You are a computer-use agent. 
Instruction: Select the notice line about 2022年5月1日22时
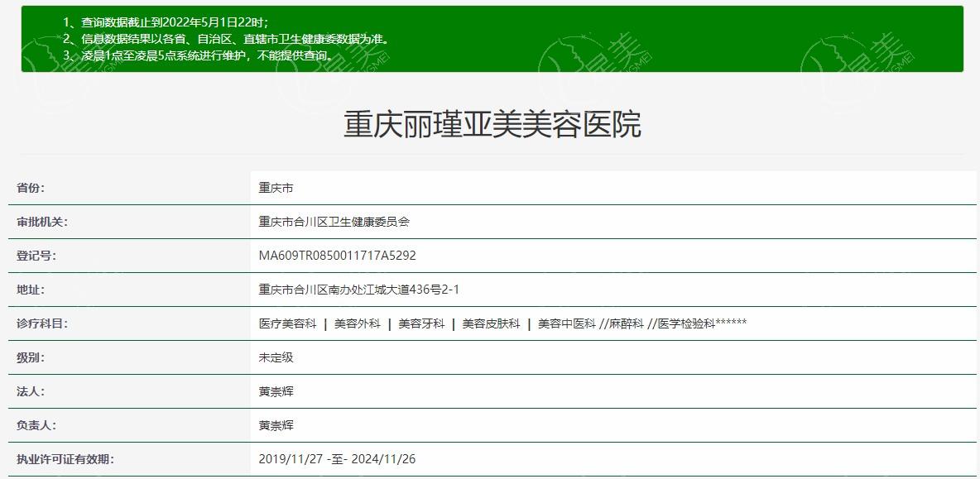pos(166,23)
